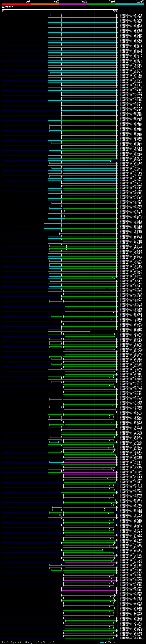Select hit label UniRef100_B9N8R1
Viewport: 146px width, 644px height.
[131, 63]
